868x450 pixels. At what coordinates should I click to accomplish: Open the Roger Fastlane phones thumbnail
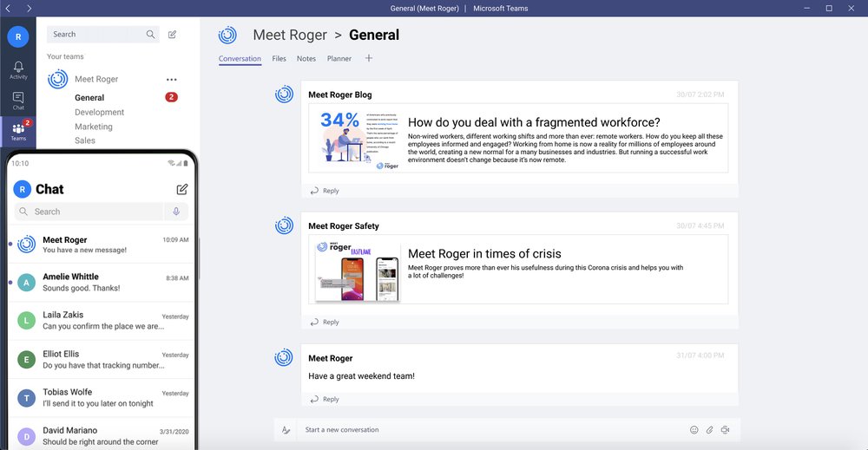click(x=358, y=271)
